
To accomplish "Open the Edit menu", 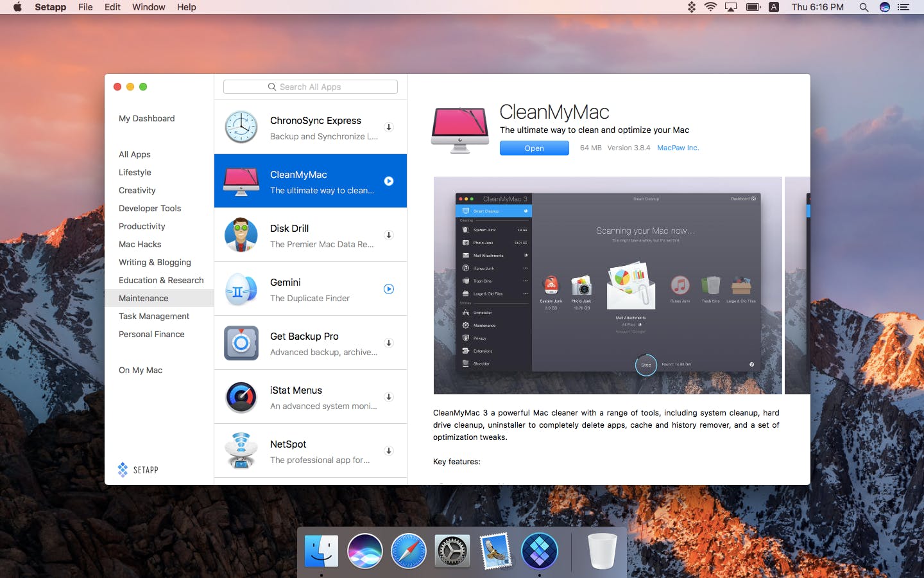I will coord(112,7).
